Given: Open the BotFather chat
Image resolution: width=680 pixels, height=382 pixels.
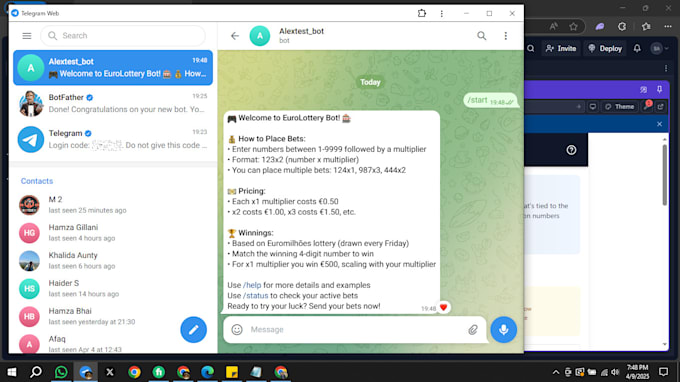Looking at the screenshot, I should 113,103.
